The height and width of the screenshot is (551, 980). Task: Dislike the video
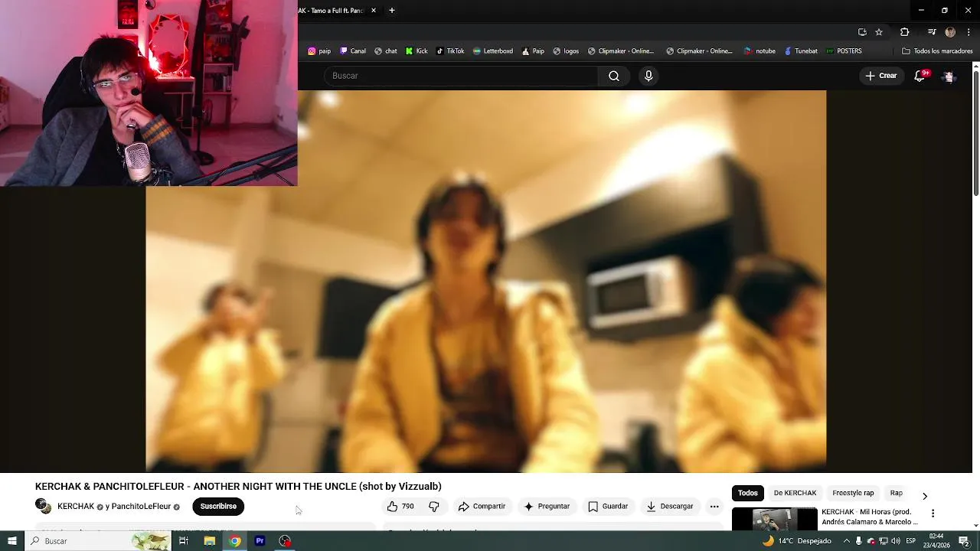point(434,507)
